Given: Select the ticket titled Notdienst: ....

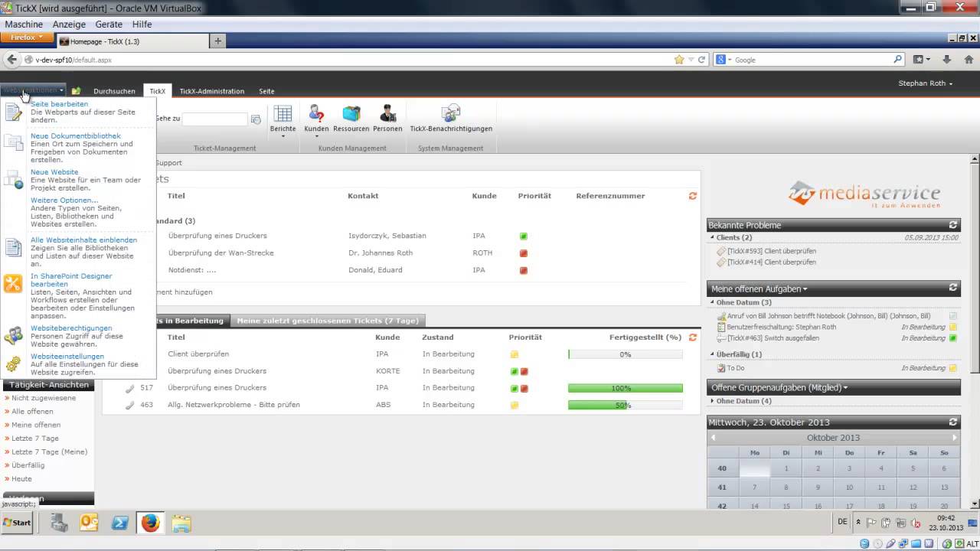Looking at the screenshot, I should (192, 270).
